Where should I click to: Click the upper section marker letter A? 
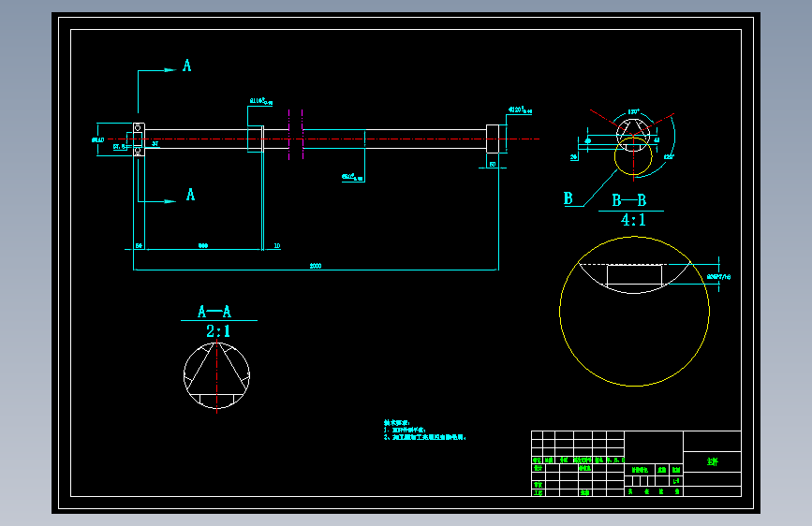187,66
